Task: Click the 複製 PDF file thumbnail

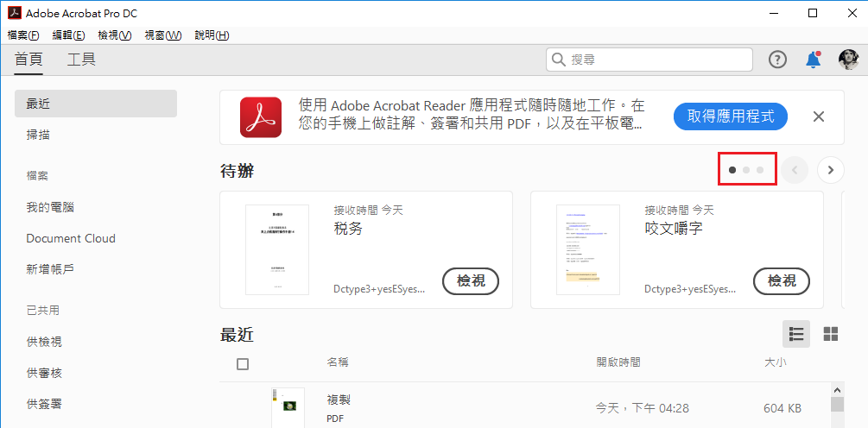Action: pyautogui.click(x=288, y=407)
